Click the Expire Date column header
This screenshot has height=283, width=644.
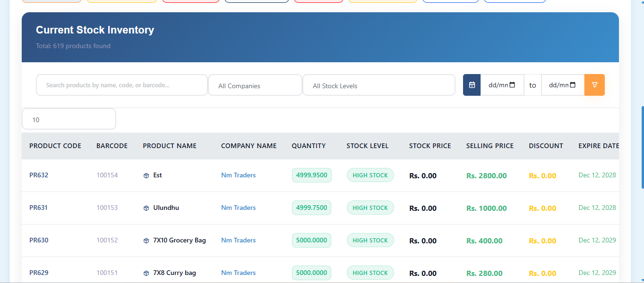click(x=599, y=146)
